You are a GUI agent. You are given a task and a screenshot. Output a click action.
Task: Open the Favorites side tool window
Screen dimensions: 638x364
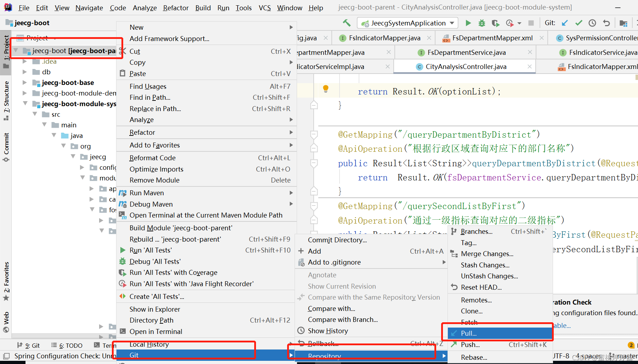pos(6,281)
